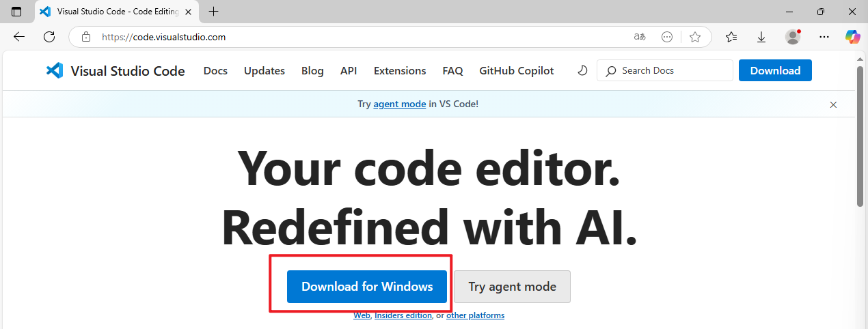Click the scrollbar up arrow
Screen dimensions: 868x329
click(x=860, y=59)
